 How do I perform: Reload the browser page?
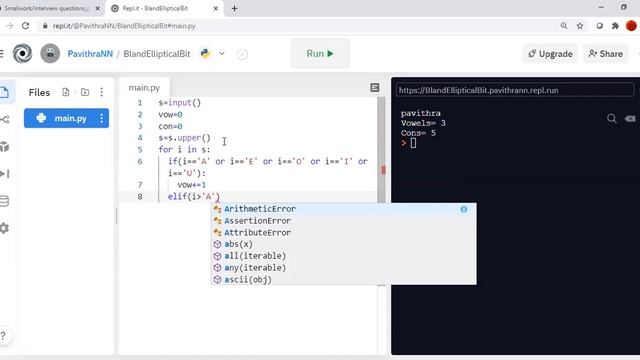pyautogui.click(x=25, y=26)
